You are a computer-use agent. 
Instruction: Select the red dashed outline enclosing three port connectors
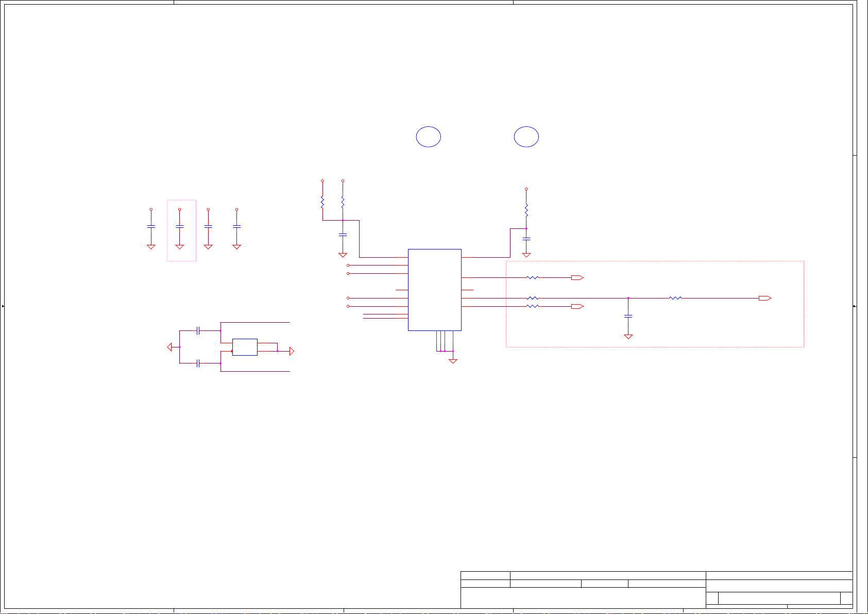[655, 304]
